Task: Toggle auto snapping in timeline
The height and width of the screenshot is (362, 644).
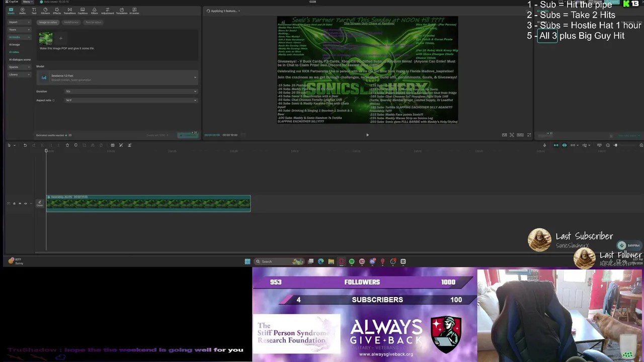Action: click(565, 145)
